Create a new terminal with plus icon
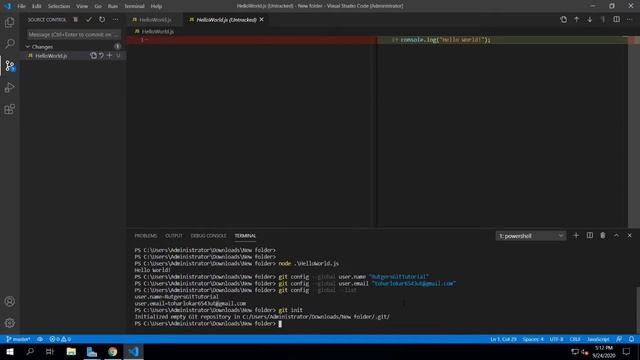 576,236
